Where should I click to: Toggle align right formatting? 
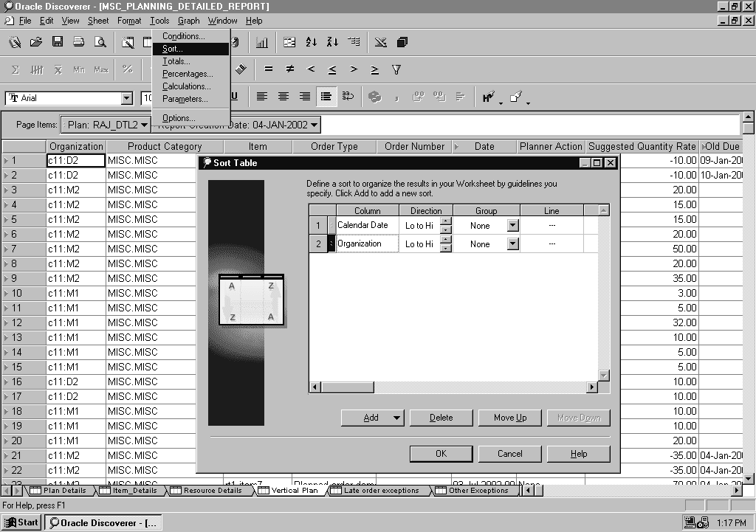tap(305, 97)
